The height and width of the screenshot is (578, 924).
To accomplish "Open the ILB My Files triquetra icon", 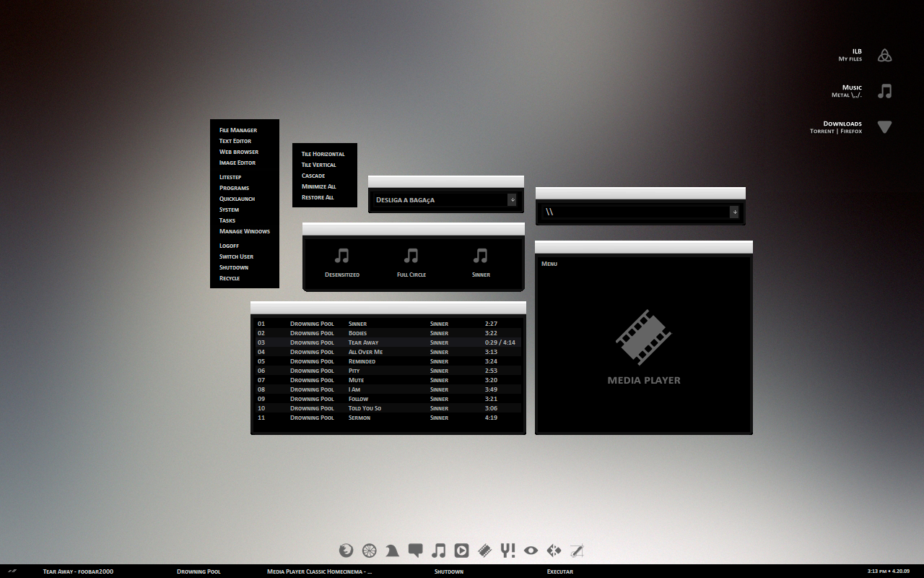I will pyautogui.click(x=884, y=55).
